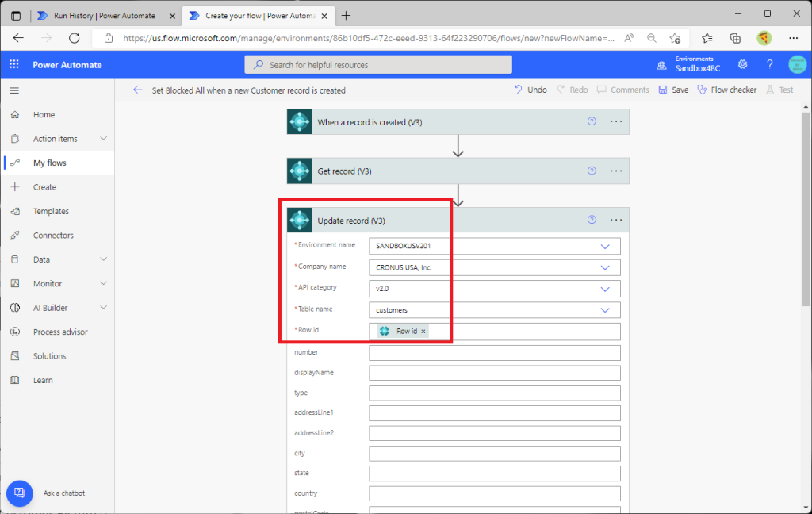The height and width of the screenshot is (514, 812).
Task: Open the browser zoom icon
Action: [x=652, y=38]
